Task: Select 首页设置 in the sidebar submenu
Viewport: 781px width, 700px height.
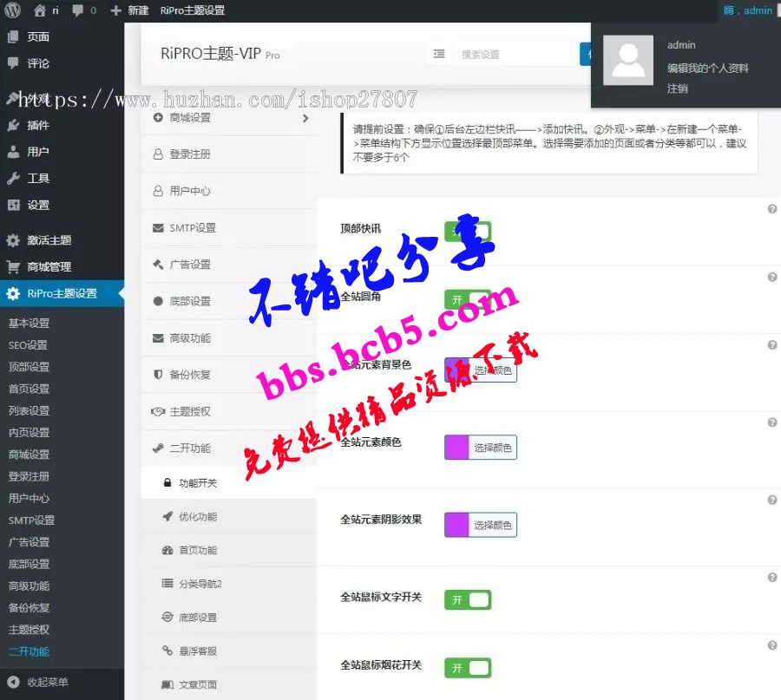Action: [x=29, y=389]
